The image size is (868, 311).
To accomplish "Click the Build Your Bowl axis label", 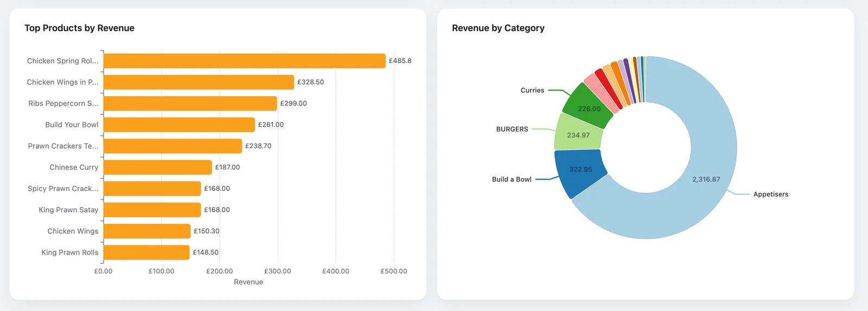I will coord(72,125).
